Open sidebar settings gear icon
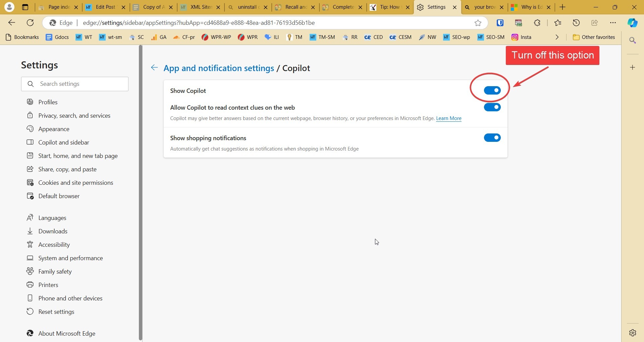 click(633, 333)
